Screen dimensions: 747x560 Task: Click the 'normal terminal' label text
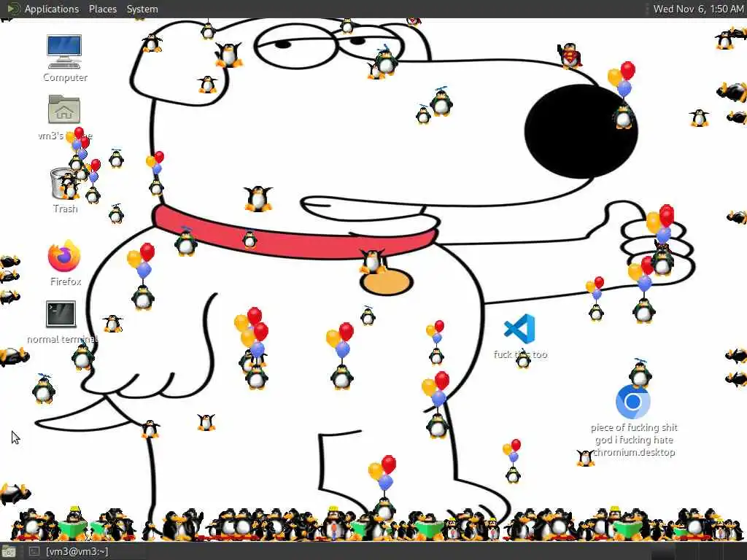(x=63, y=339)
